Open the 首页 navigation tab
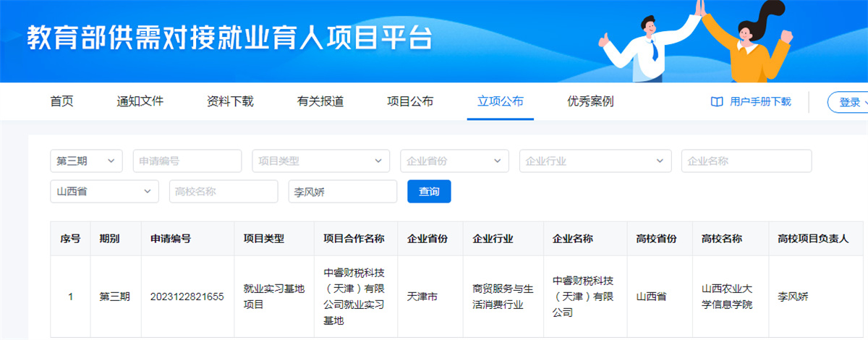This screenshot has width=868, height=340. (61, 101)
